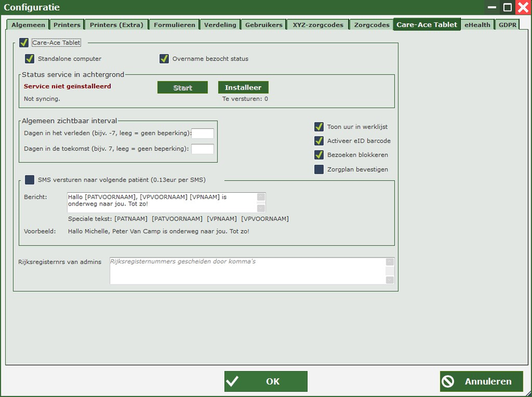Uncheck Toon uur in werklijst

(x=319, y=126)
